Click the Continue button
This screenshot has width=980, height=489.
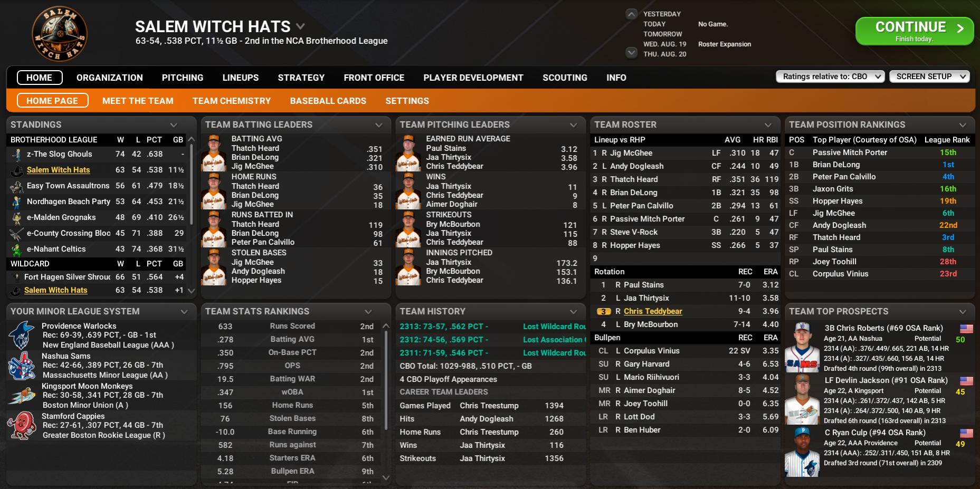[x=914, y=31]
